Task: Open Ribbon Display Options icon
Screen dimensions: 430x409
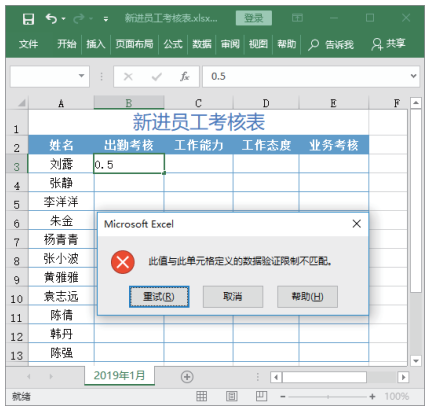Action: click(297, 18)
